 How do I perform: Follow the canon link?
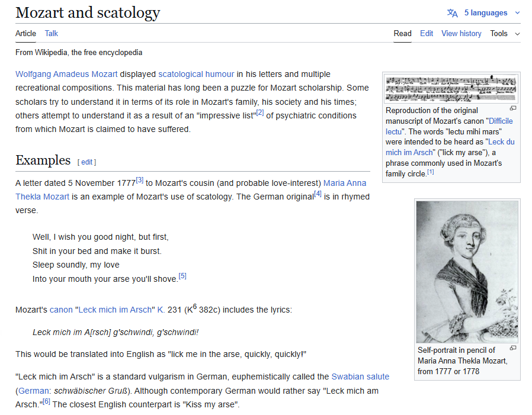tap(61, 310)
